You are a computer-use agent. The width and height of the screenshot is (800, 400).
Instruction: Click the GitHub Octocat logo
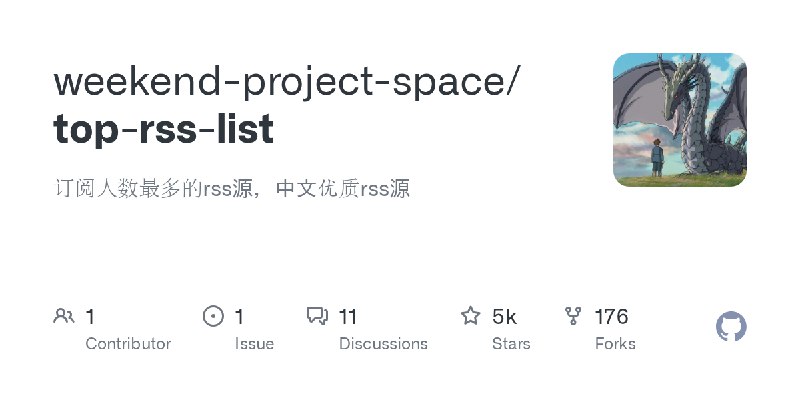coord(731,327)
